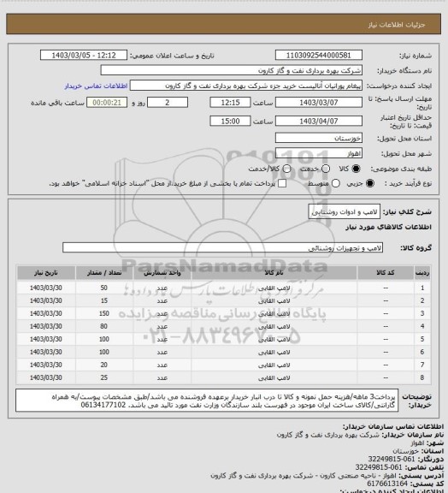This screenshot has height=493, width=448.
Task: Click the remaining days field showing 2
Action: [x=168, y=103]
